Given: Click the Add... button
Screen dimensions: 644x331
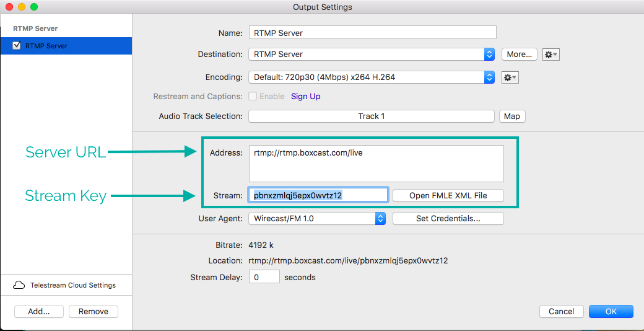Looking at the screenshot, I should (x=38, y=312).
